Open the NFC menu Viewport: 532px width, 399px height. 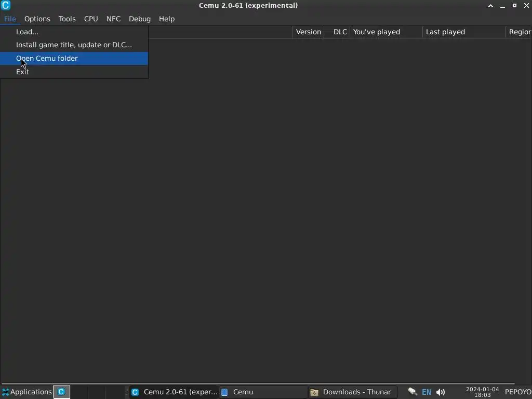(113, 19)
